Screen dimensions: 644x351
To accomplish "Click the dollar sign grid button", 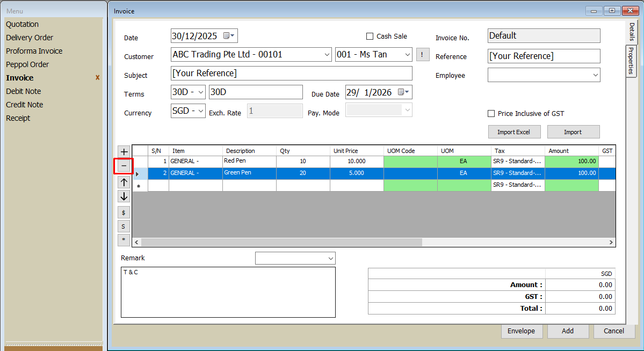I will (124, 213).
